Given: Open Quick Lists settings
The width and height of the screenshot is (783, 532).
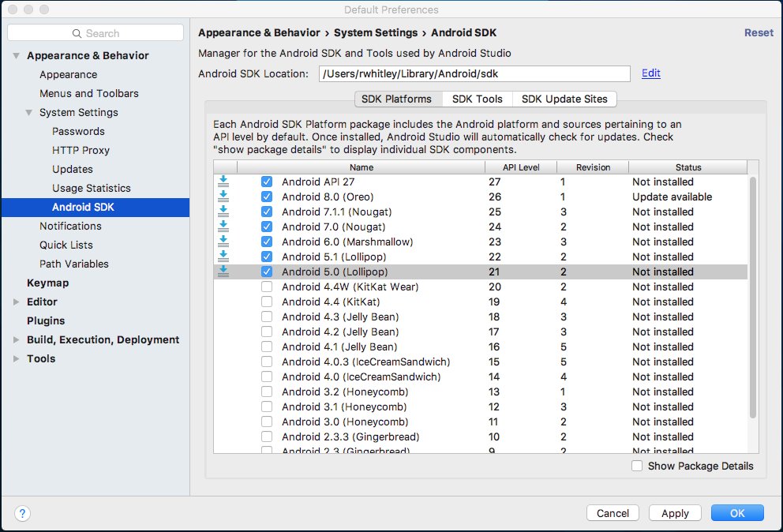Looking at the screenshot, I should click(66, 245).
